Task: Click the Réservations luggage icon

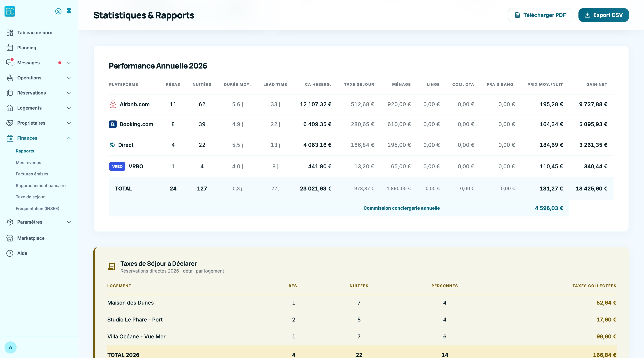Action: pyautogui.click(x=10, y=93)
